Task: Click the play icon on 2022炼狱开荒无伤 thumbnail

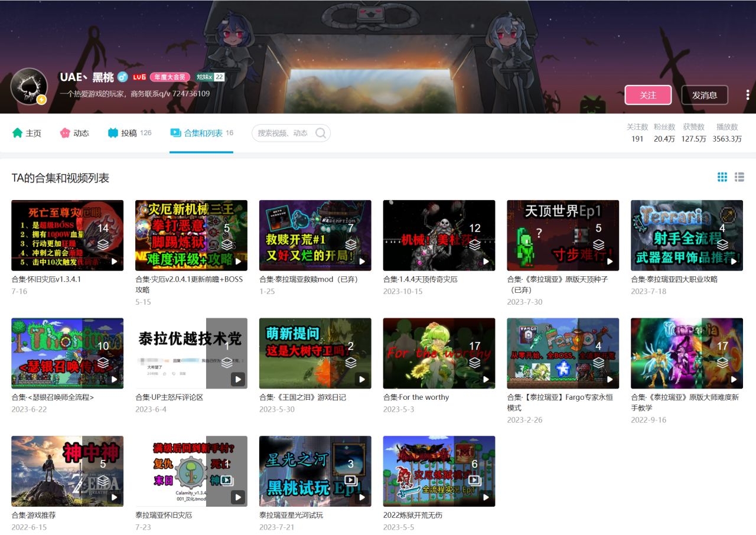Action: tap(486, 497)
